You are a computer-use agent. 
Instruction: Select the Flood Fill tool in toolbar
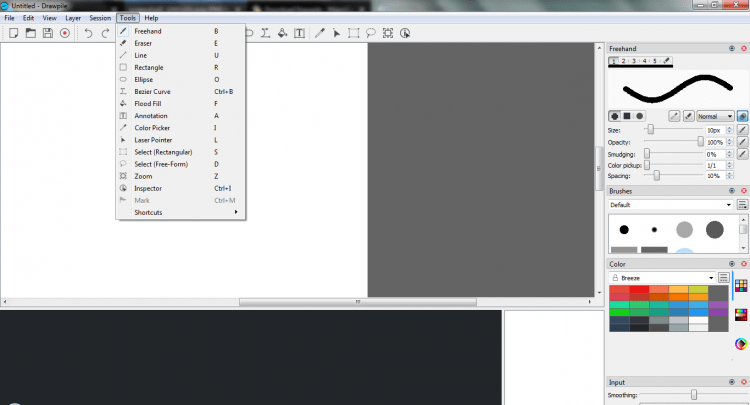[283, 33]
